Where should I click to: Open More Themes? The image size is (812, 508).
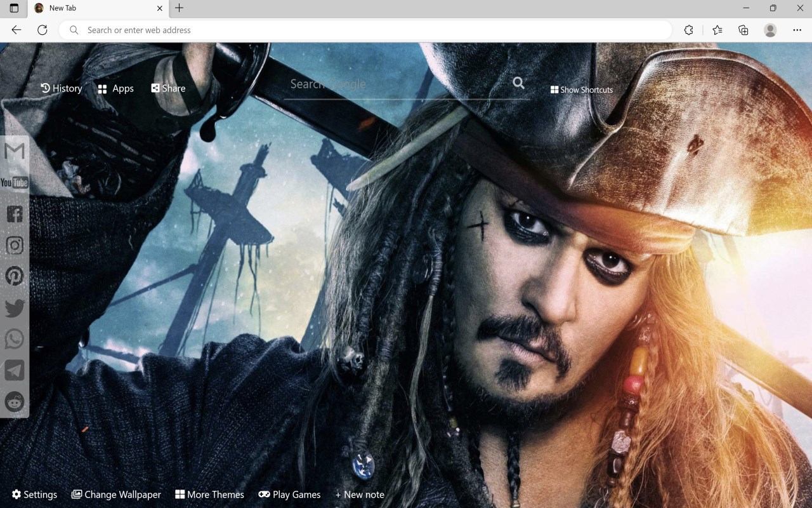[209, 495]
